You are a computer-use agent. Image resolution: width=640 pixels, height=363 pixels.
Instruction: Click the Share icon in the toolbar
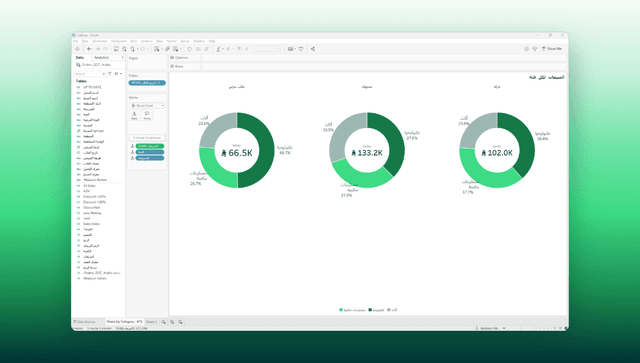point(313,49)
